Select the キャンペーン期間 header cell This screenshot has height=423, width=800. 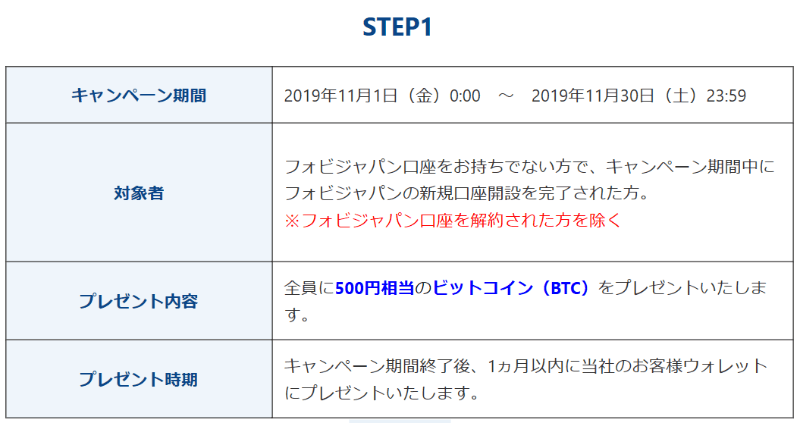click(x=139, y=96)
